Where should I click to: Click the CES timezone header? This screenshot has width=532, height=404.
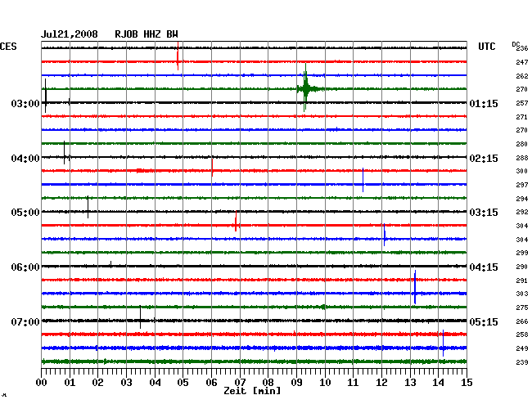(8, 47)
